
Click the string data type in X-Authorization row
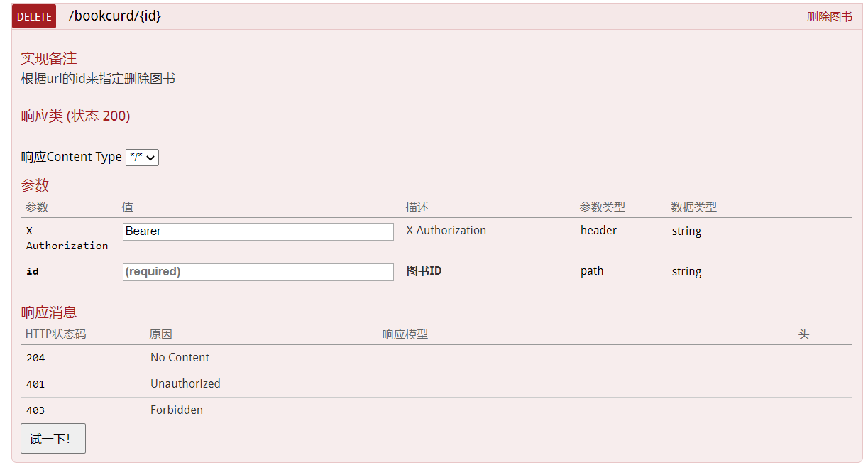pyautogui.click(x=687, y=231)
